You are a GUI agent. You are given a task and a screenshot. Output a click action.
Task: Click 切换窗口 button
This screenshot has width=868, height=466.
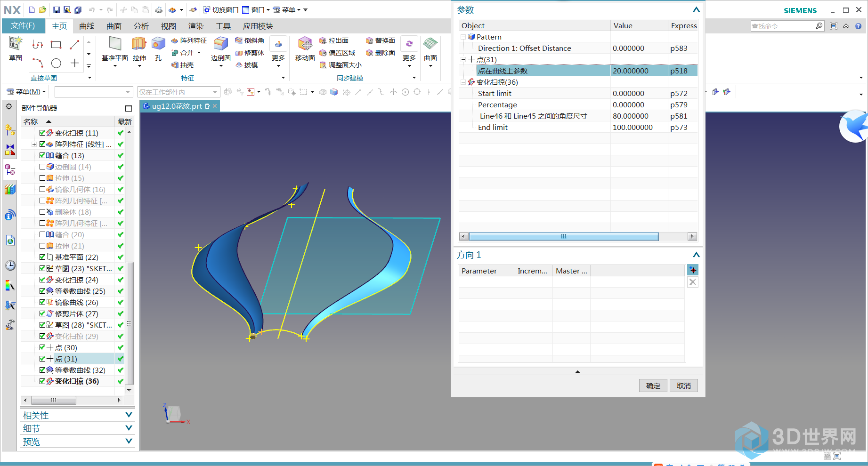pyautogui.click(x=221, y=10)
